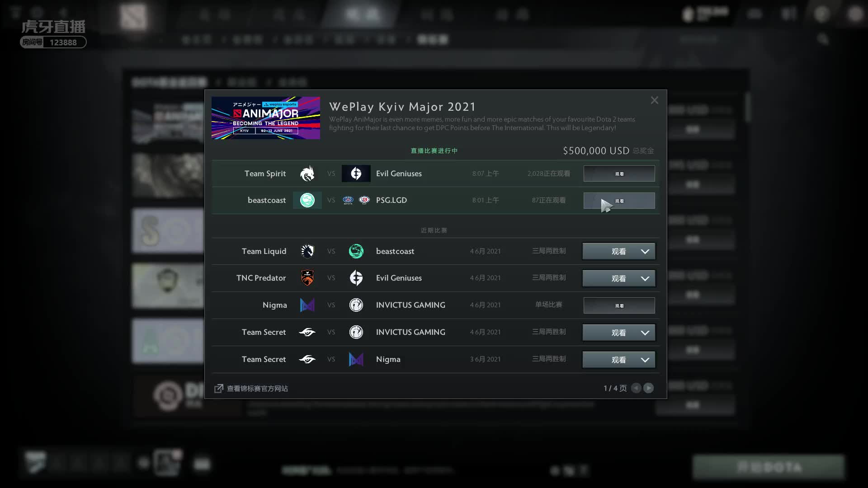868x488 pixels.
Task: Click Evil Geniuses logo in live match
Action: (x=356, y=174)
